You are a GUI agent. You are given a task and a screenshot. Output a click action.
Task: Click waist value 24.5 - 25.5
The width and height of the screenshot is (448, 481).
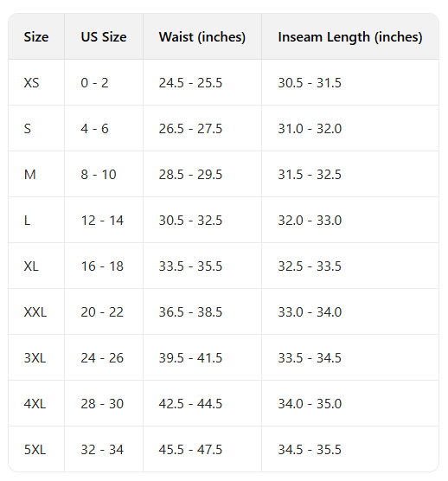(x=190, y=83)
